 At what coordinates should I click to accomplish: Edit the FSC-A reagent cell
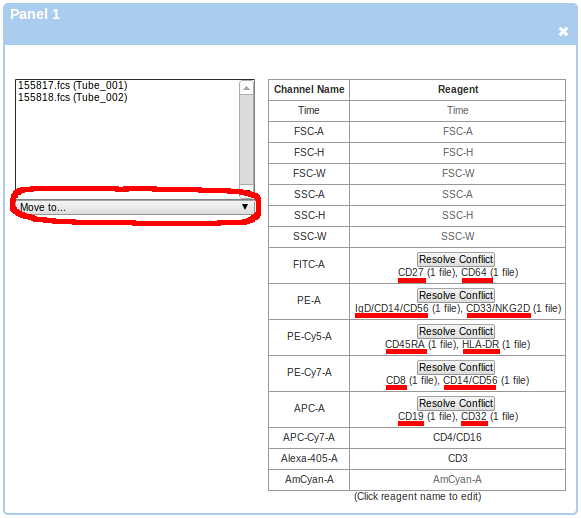457,131
